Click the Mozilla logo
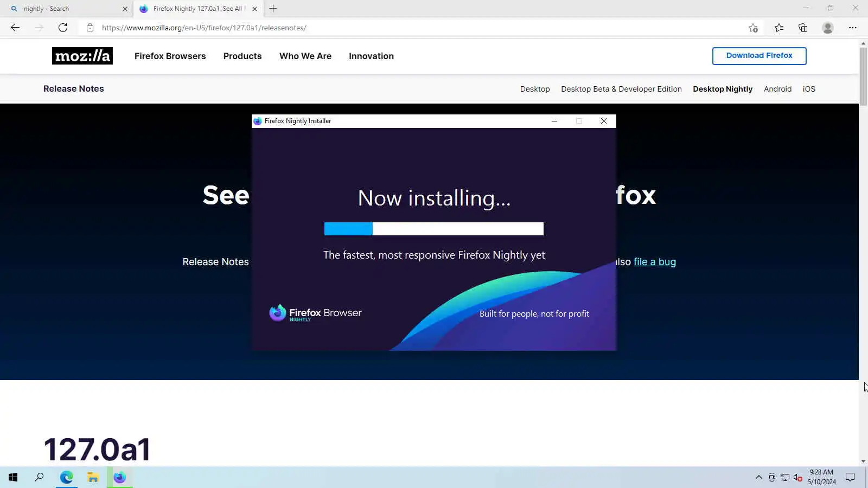 point(82,56)
